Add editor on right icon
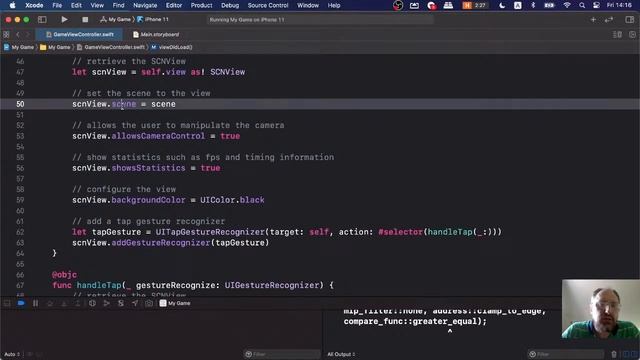The height and width of the screenshot is (360, 640). tap(632, 35)
